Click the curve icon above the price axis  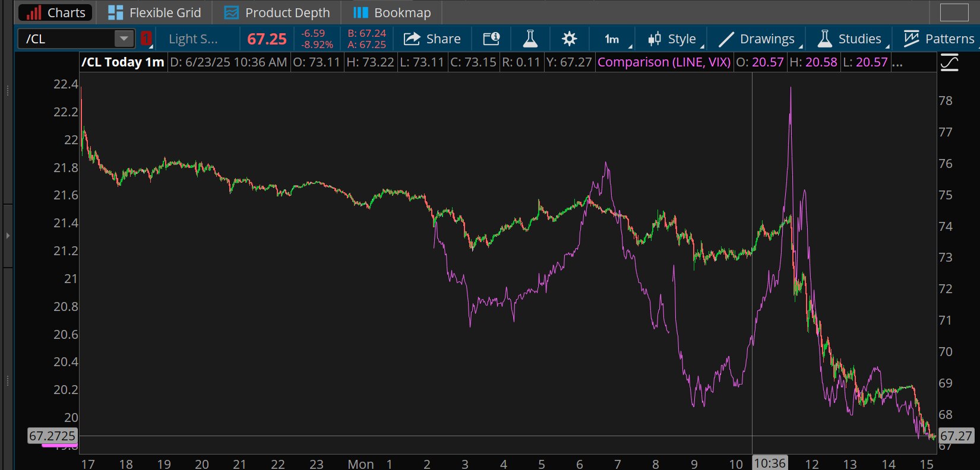pyautogui.click(x=949, y=62)
